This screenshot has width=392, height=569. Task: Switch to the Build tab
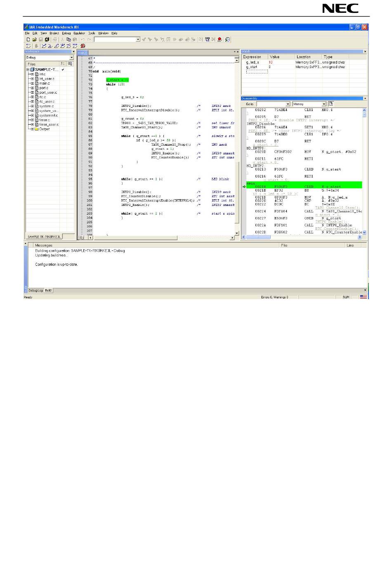click(48, 290)
